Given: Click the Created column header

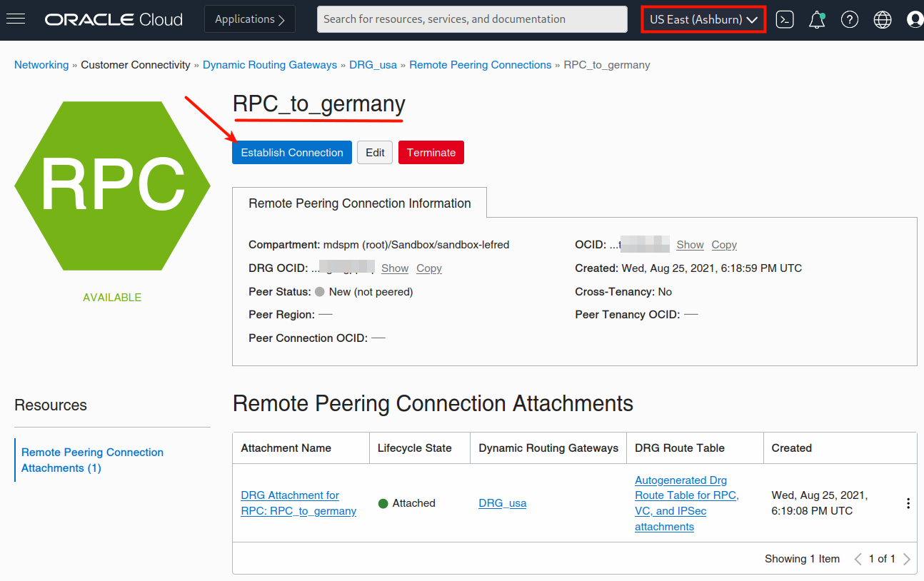Looking at the screenshot, I should tap(792, 448).
